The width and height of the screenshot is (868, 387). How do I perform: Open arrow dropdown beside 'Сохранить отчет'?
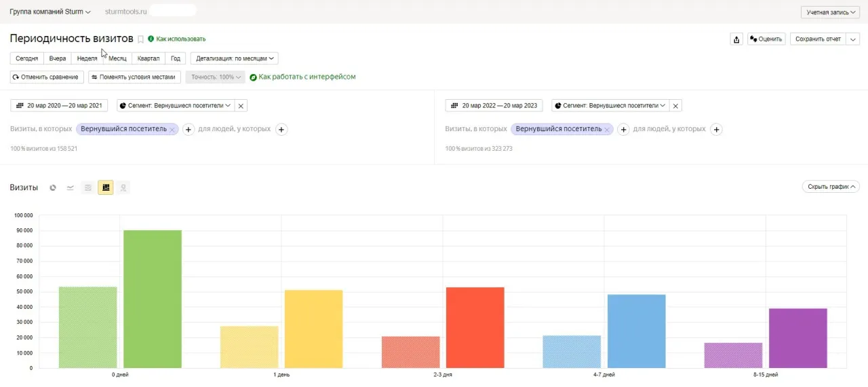[853, 39]
